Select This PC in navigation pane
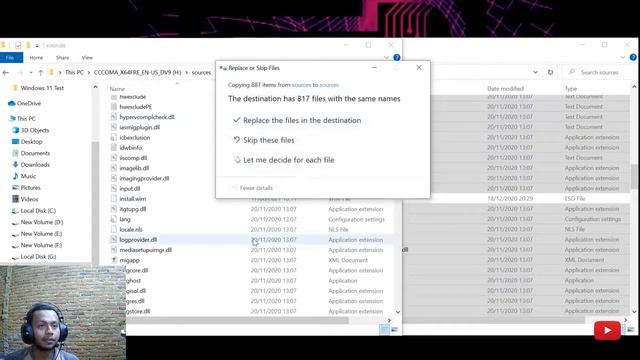Image resolution: width=640 pixels, height=360 pixels. (x=22, y=118)
